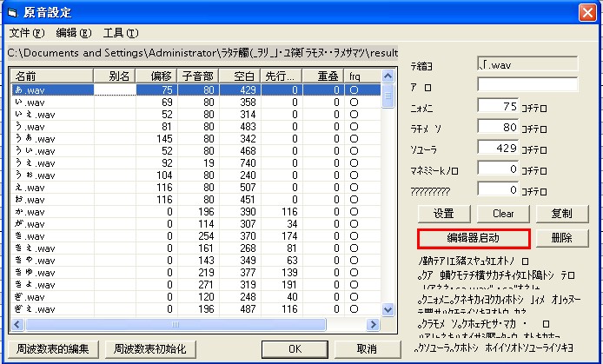Select the うえ.wav row
Viewport: 603px width, 364px height.
pos(195,163)
